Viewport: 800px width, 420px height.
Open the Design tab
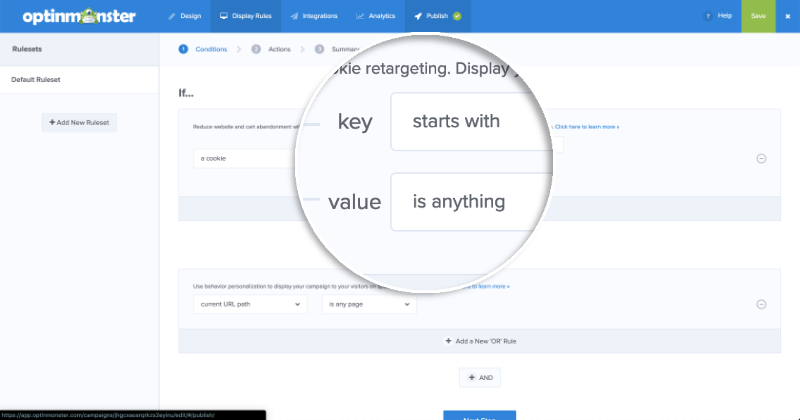click(x=185, y=16)
